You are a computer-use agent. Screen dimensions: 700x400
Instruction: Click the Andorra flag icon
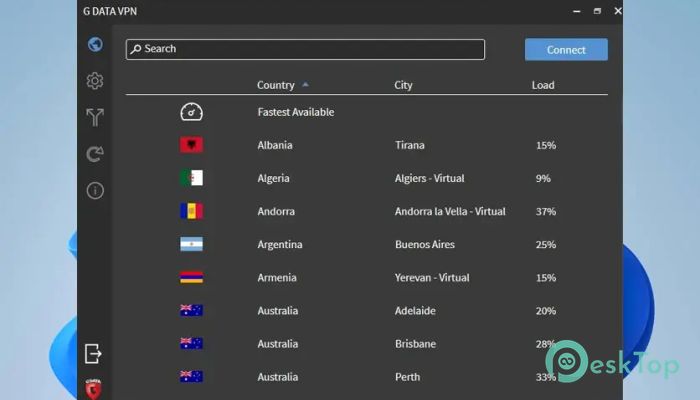[192, 211]
